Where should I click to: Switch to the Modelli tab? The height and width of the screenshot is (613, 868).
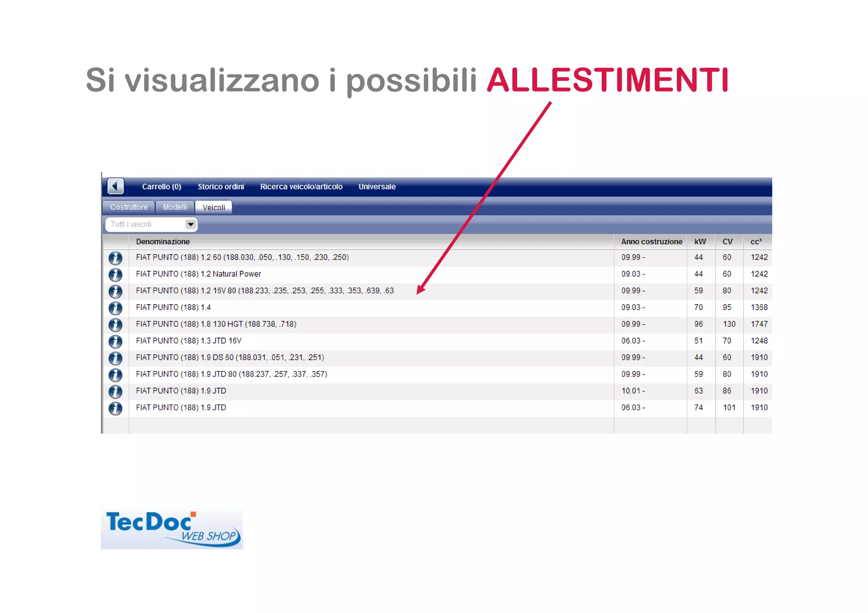tap(175, 207)
